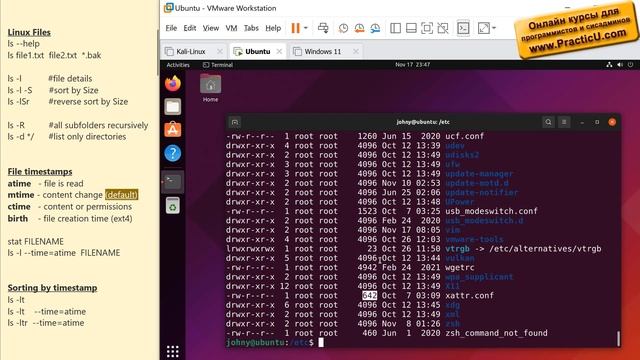Screen dimensions: 640x360
Task: Click the terminal scrollbar thumb
Action: coord(618,338)
